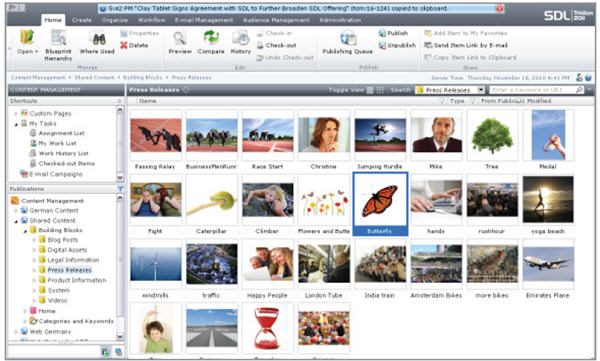Open the Workflow ribbon tab
Viewport: 600px width, 361px height.
coord(152,20)
